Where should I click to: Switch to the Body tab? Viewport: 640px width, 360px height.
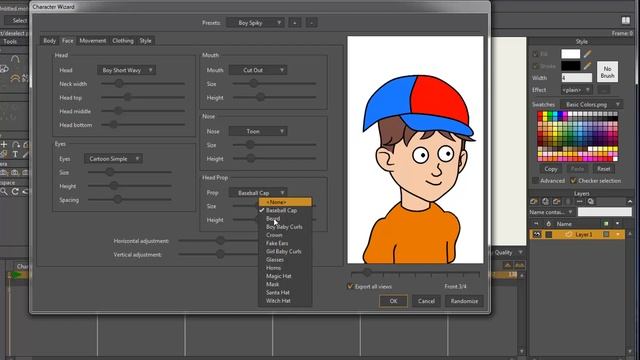(49, 41)
